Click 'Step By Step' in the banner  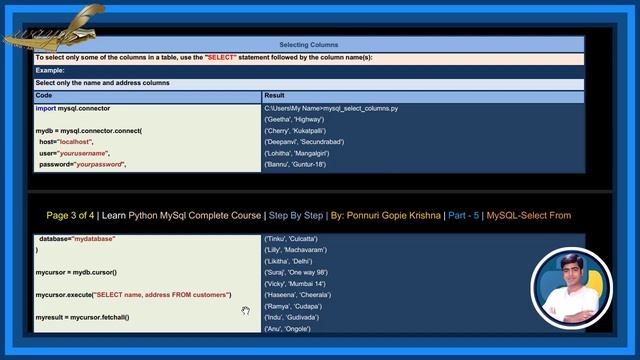tap(296, 216)
